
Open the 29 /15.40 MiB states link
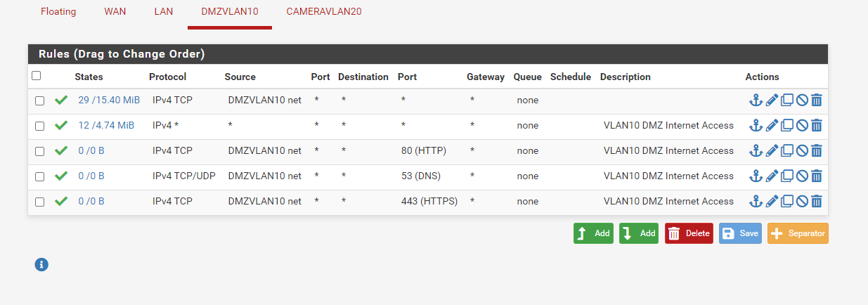tap(109, 100)
